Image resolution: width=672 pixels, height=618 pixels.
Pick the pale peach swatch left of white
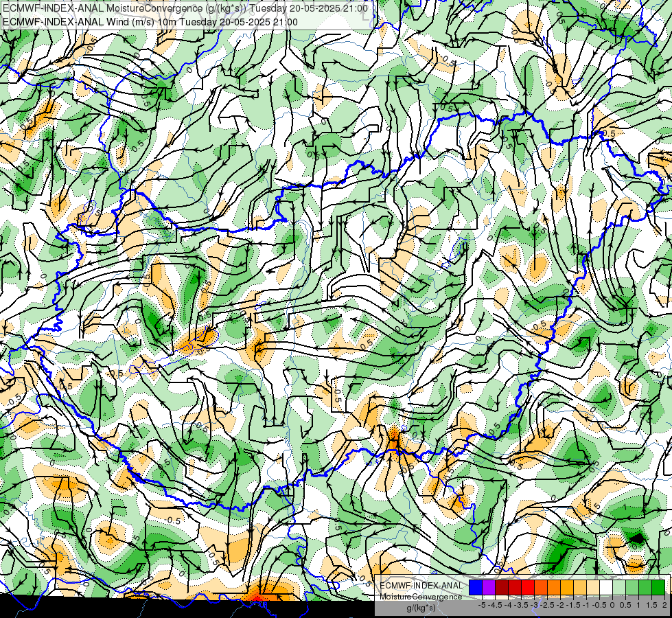pyautogui.click(x=593, y=587)
